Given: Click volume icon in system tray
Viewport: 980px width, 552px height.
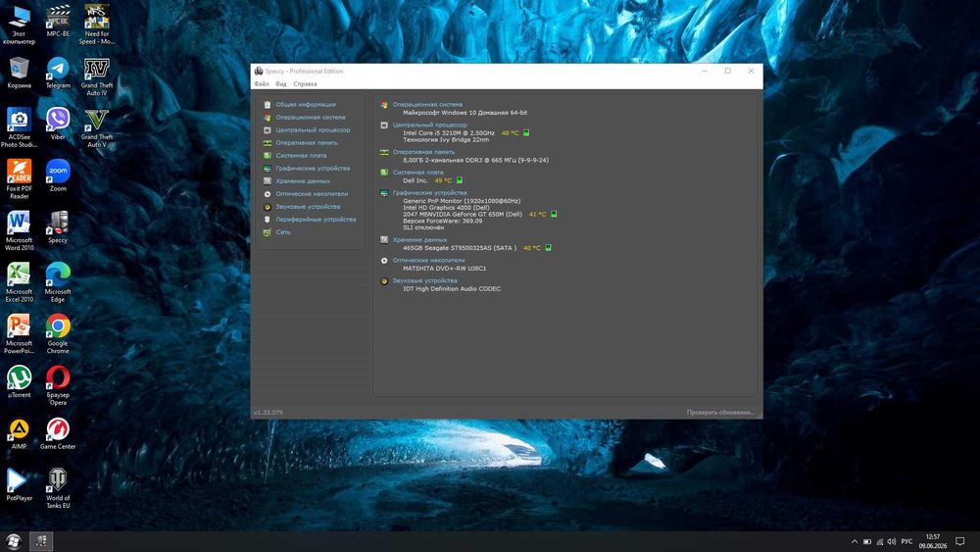Looking at the screenshot, I should tap(891, 541).
